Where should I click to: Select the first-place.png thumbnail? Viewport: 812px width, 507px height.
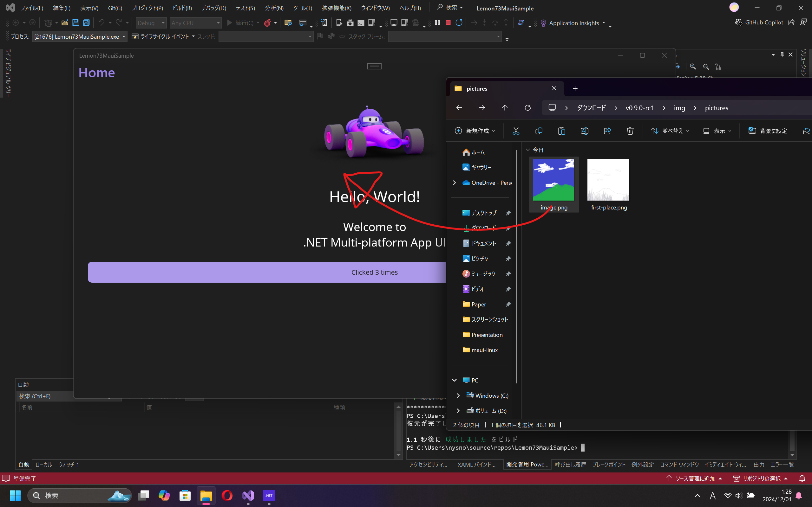(608, 180)
